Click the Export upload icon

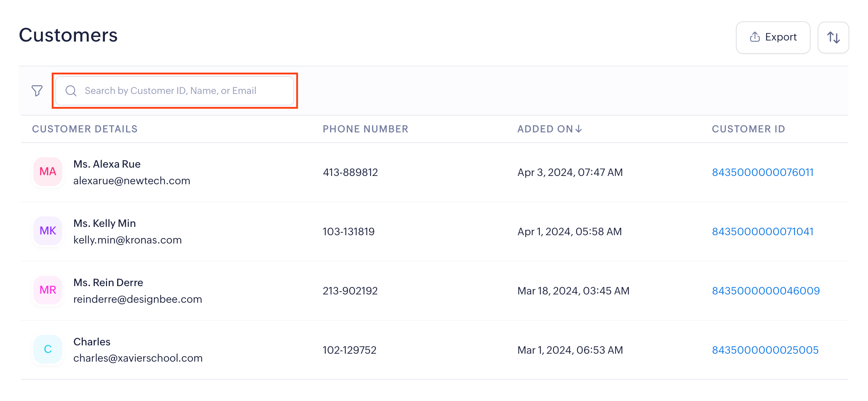click(x=755, y=37)
